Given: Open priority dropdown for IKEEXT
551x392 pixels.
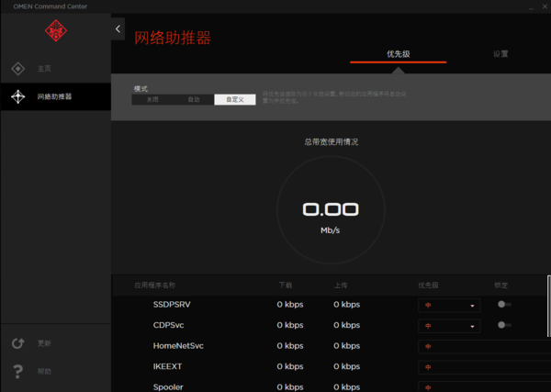Looking at the screenshot, I should point(484,367).
